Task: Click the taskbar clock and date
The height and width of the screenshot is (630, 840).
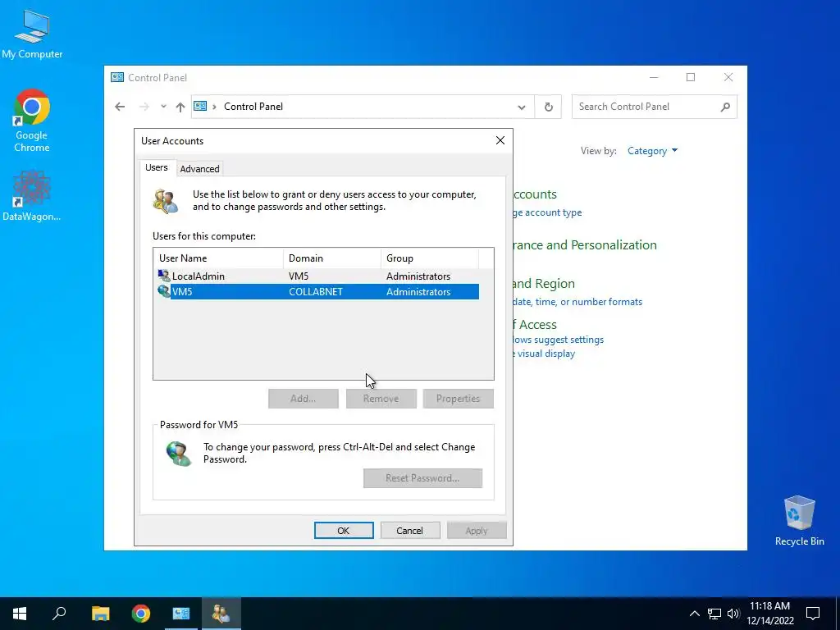Action: click(769, 614)
